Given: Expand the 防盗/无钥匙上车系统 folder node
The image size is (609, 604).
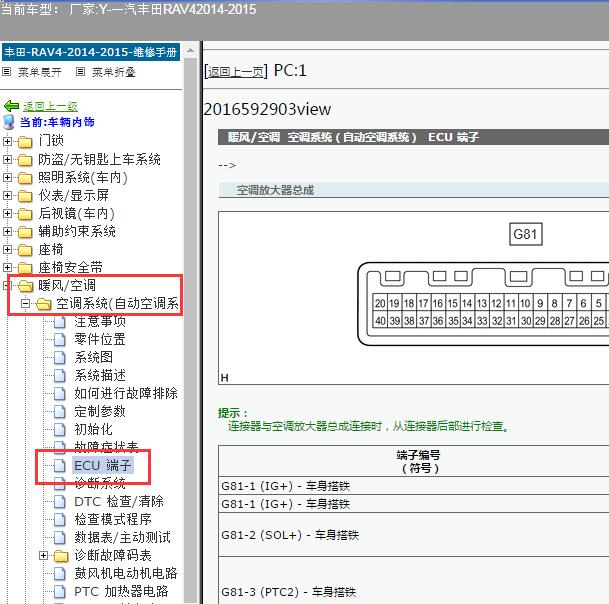Looking at the screenshot, I should pos(7,159).
